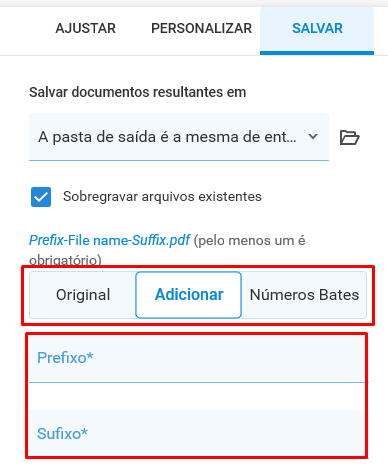Select the SALVAR tab

[x=317, y=28]
